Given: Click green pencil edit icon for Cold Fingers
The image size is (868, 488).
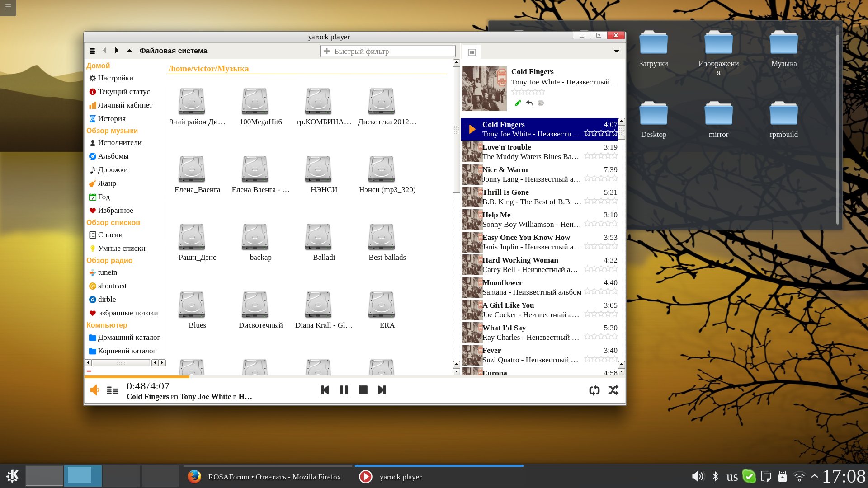Looking at the screenshot, I should 518,103.
